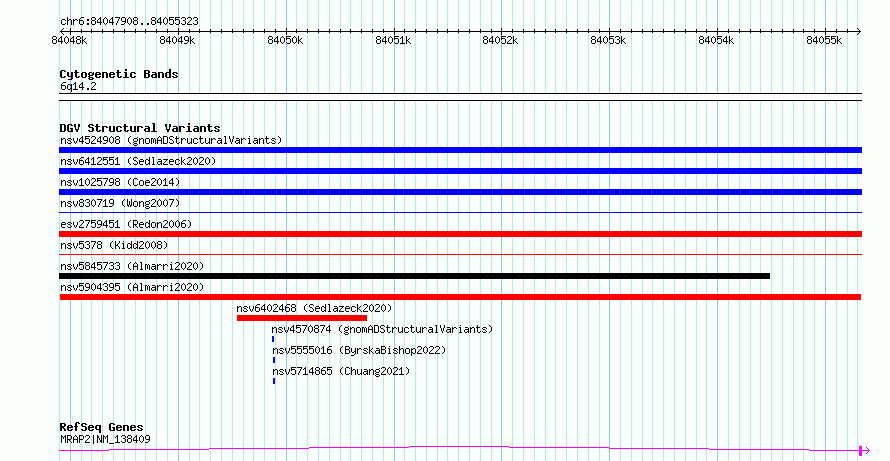Open the nsv5845733 (Almarri2020) label
Viewport: 890px width, 461px height.
click(x=132, y=266)
